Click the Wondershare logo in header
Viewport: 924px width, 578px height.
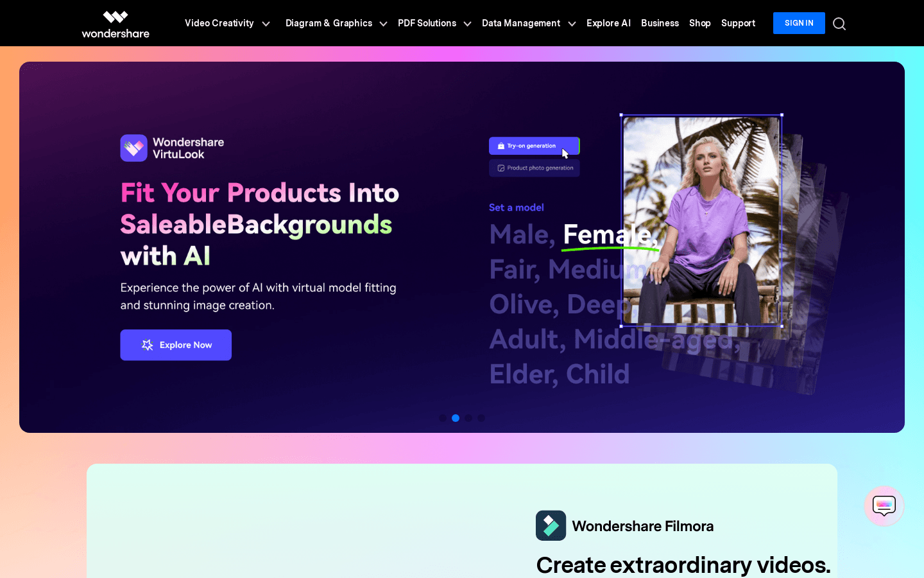tap(116, 24)
